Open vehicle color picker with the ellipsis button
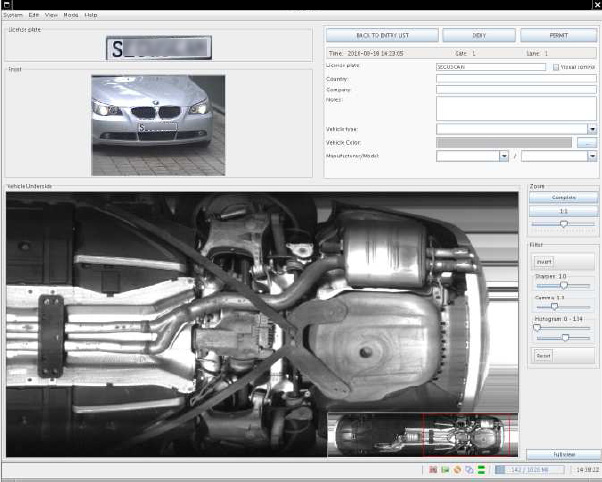 pos(587,143)
